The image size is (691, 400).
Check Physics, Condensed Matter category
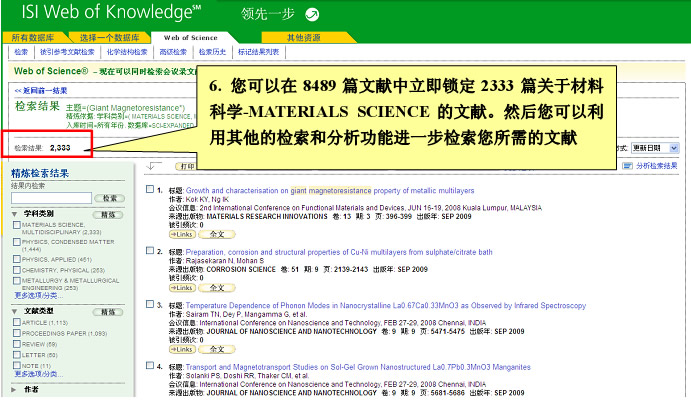click(x=17, y=242)
